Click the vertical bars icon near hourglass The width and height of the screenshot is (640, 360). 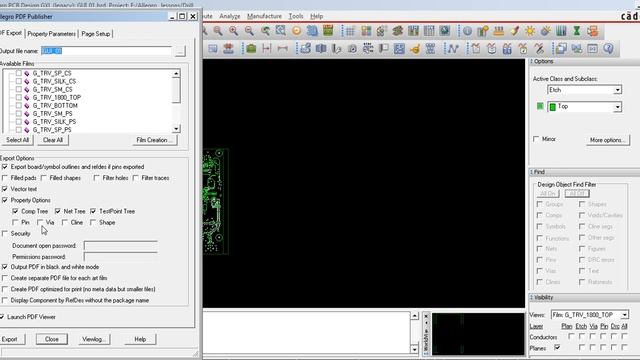tap(561, 31)
